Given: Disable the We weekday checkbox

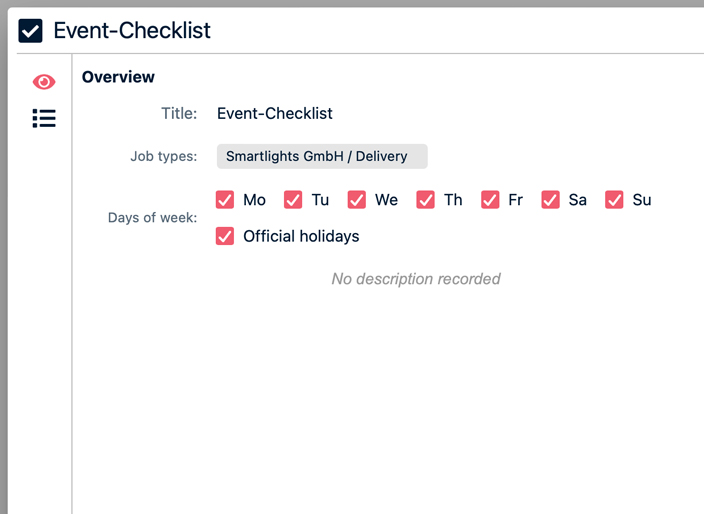Looking at the screenshot, I should 357,200.
